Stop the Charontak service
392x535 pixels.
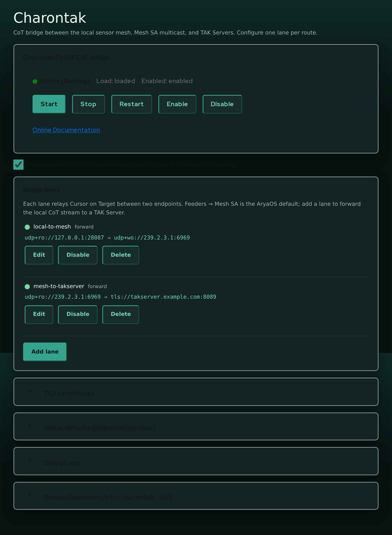88,104
